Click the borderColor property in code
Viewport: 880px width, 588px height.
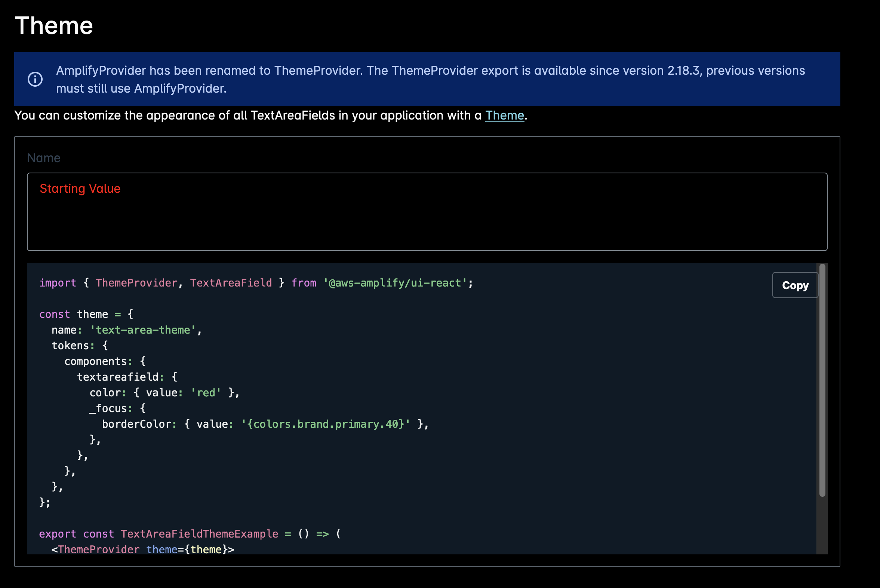[136, 424]
